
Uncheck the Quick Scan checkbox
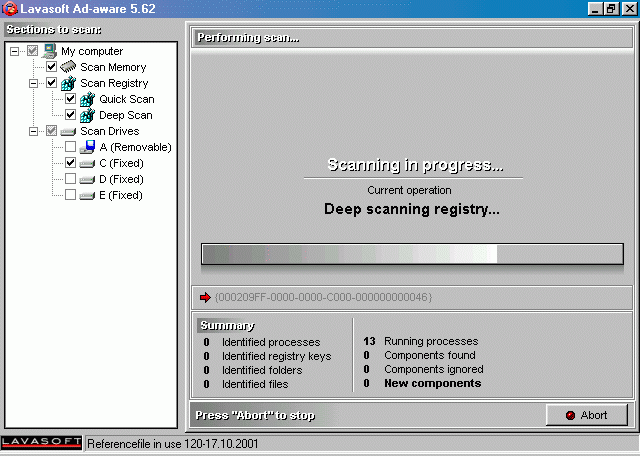click(71, 99)
